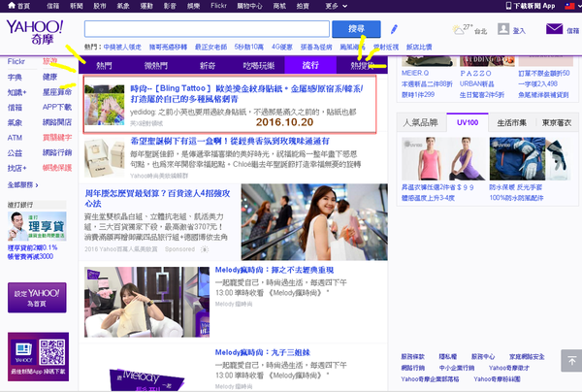Open 股市 in the top navigation bar
Image resolution: width=582 pixels, height=392 pixels.
click(100, 6)
